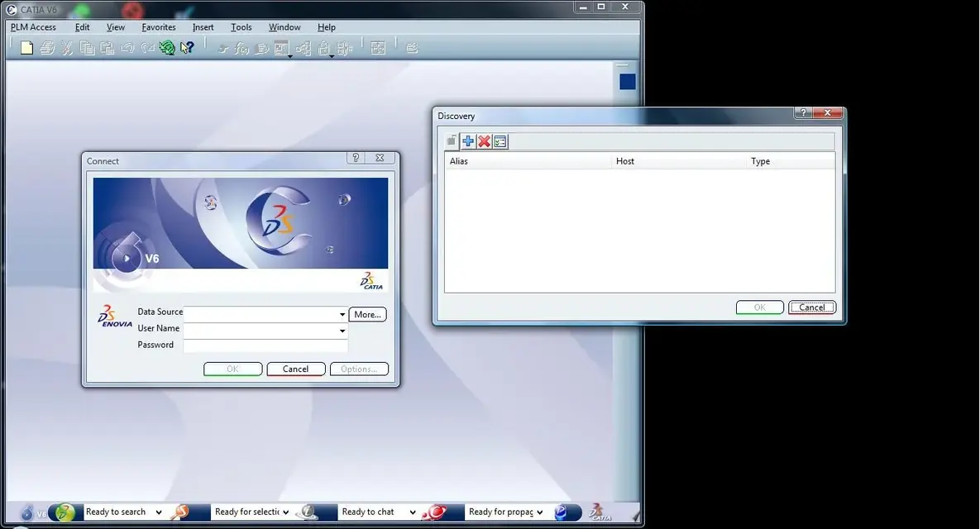Click the grey chat info icon in status bar
Image resolution: width=980 pixels, height=529 pixels.
point(306,512)
